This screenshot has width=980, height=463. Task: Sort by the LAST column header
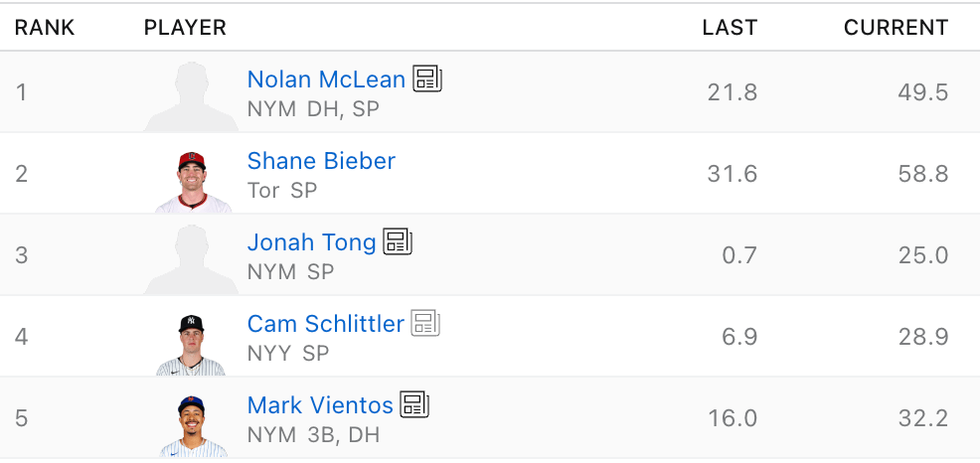[x=730, y=27]
